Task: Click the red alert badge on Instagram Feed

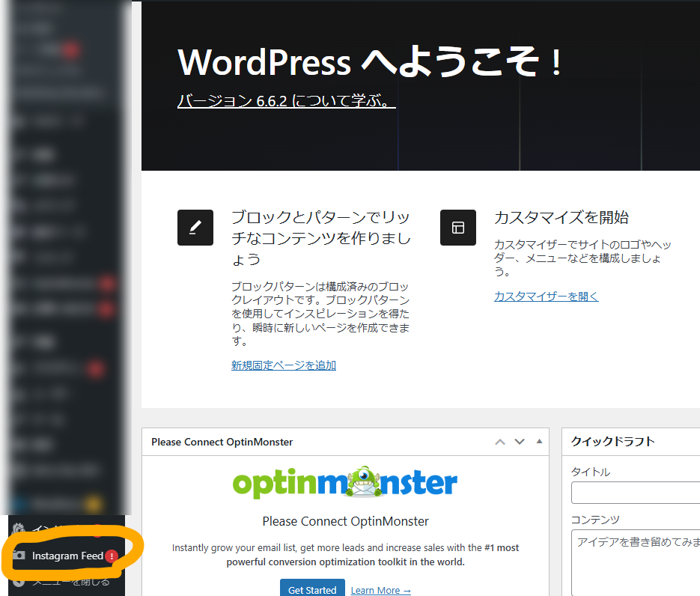Action: tap(111, 556)
